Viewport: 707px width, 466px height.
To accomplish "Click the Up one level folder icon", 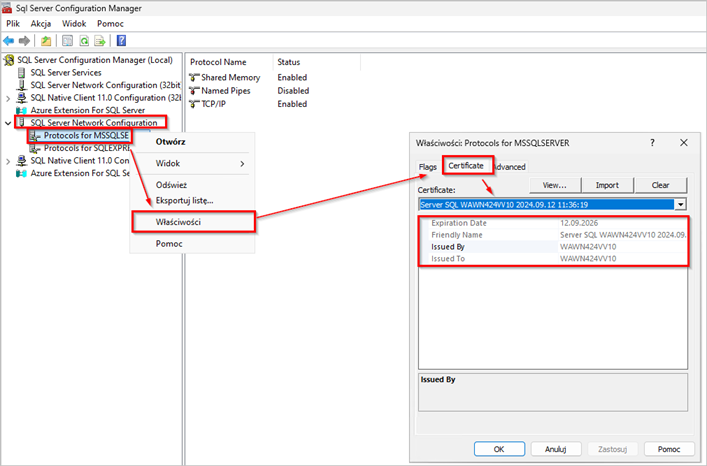I will pos(46,41).
